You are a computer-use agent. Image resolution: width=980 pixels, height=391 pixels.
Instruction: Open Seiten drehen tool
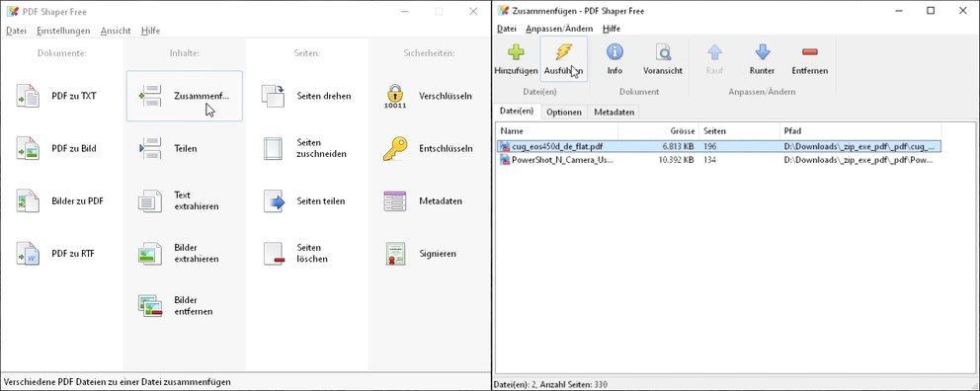tap(307, 96)
